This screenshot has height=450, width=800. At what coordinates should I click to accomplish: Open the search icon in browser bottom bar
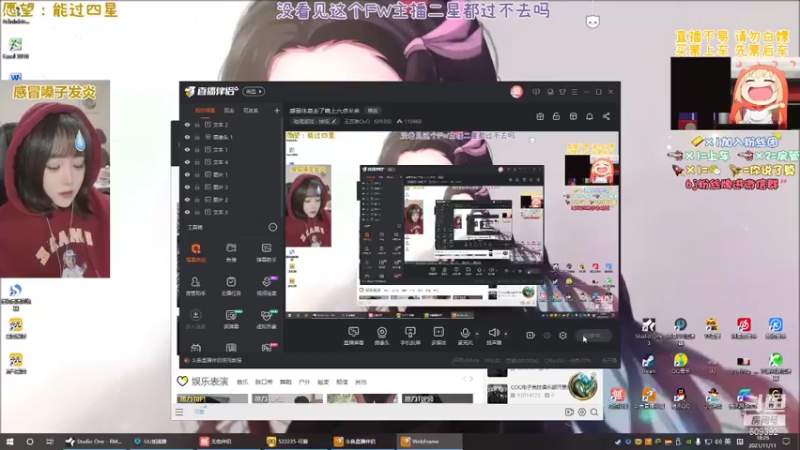click(x=594, y=412)
